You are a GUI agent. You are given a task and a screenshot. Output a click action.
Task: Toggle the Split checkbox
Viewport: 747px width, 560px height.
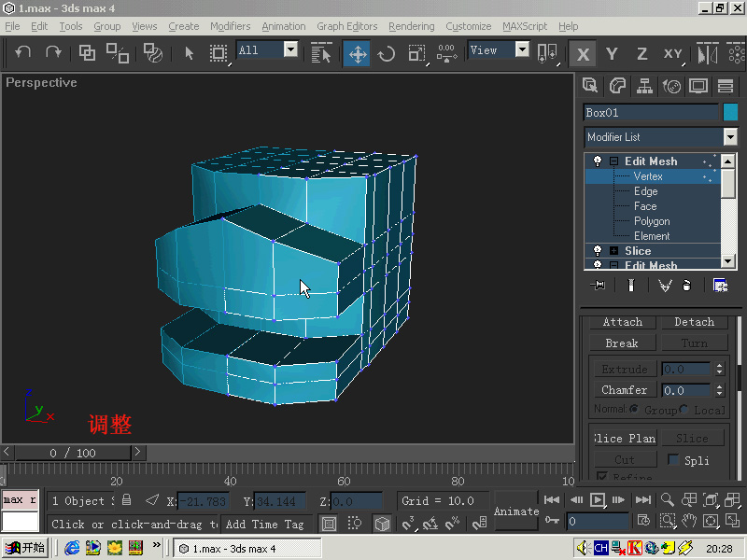(673, 459)
